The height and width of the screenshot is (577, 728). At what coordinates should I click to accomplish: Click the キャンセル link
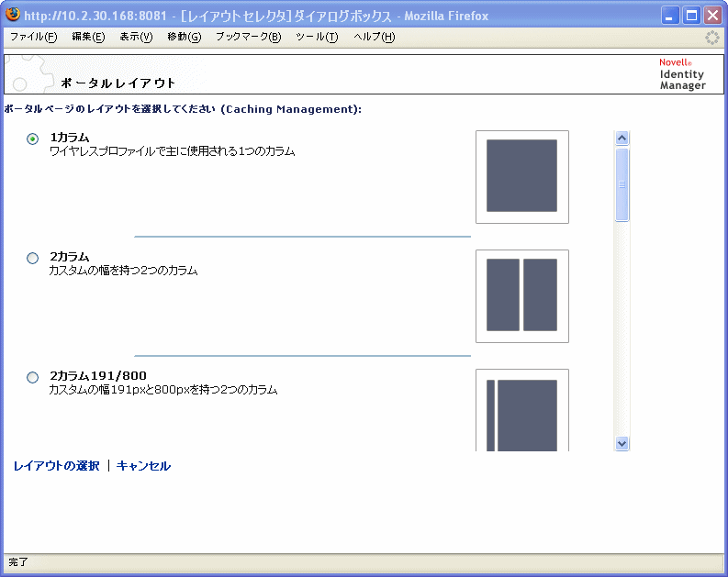(x=143, y=466)
